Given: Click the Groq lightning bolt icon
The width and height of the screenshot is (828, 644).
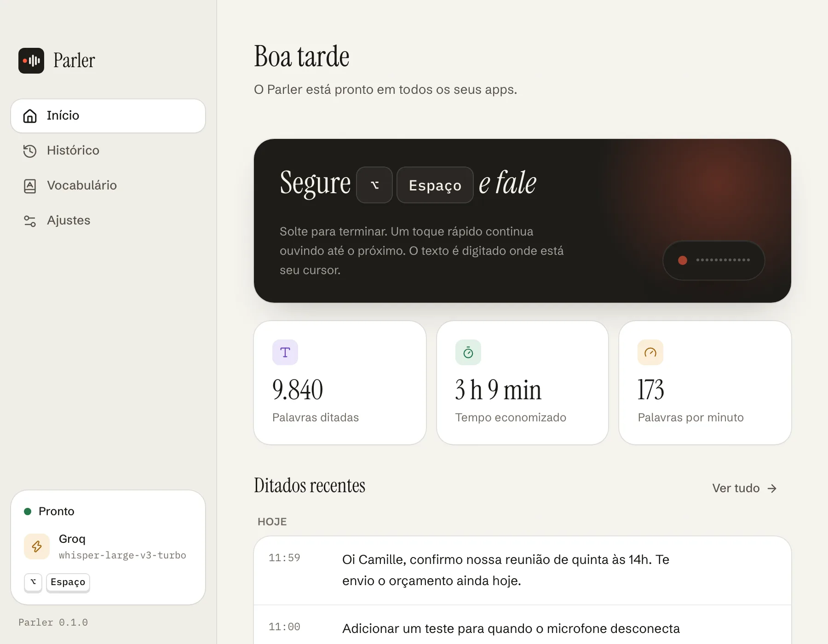Looking at the screenshot, I should [37, 546].
